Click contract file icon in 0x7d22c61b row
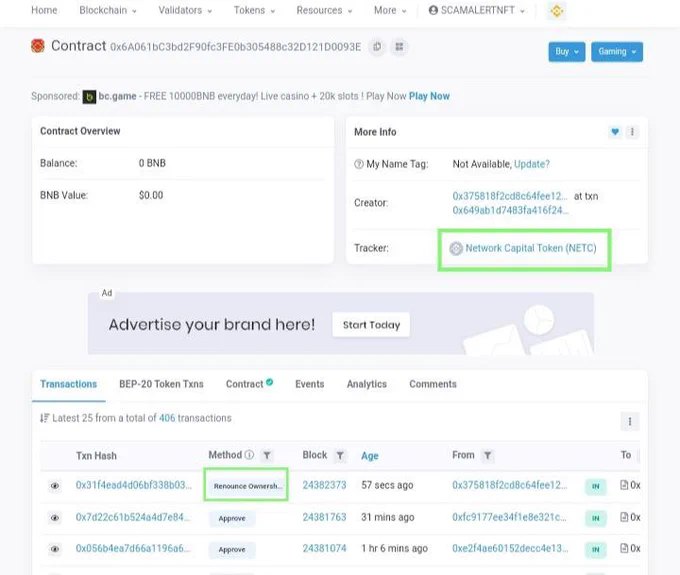 click(624, 517)
